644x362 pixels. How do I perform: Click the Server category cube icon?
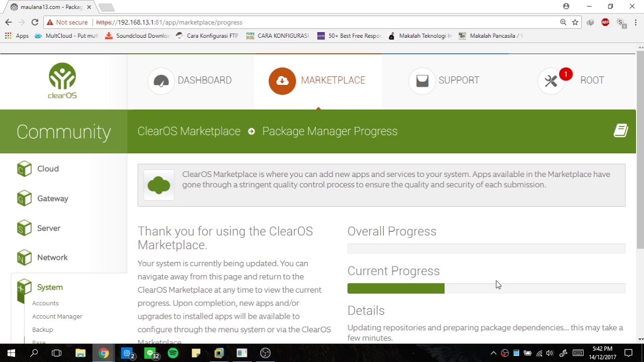pyautogui.click(x=24, y=228)
